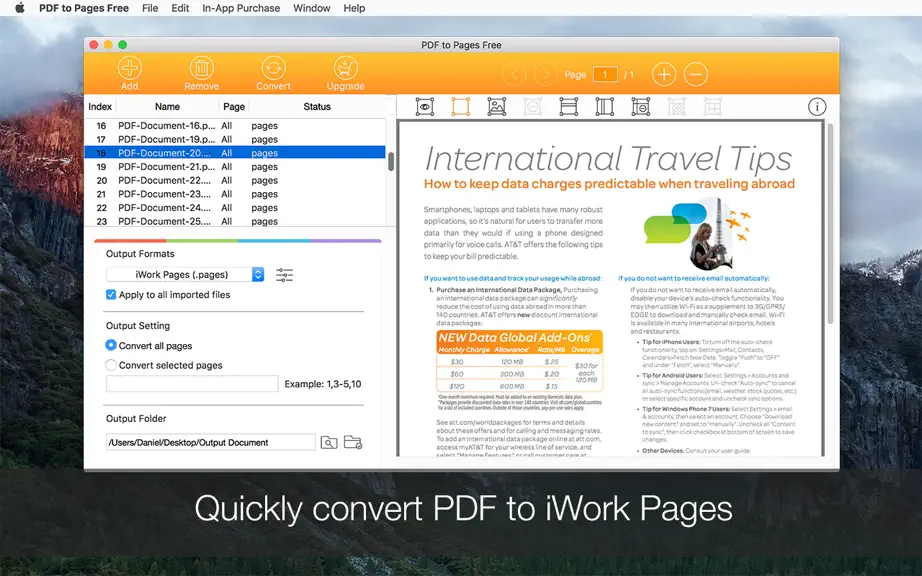Viewport: 922px width, 576px height.
Task: Select Convert all pages radio button
Action: [x=111, y=345]
